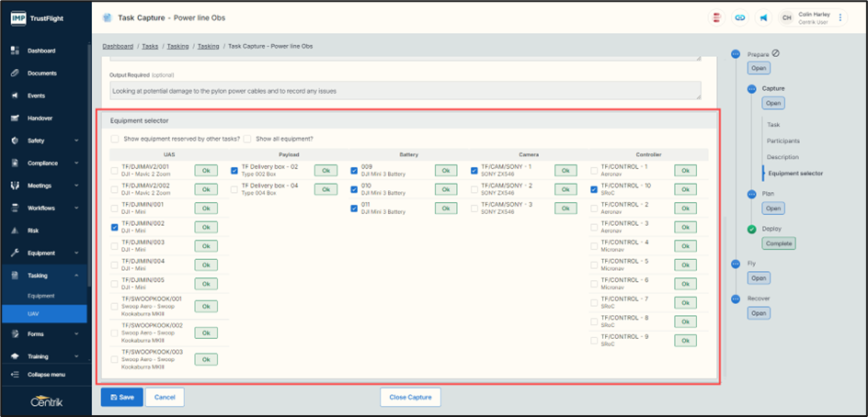This screenshot has width=868, height=417.
Task: Click inside the Output Required text field
Action: [x=405, y=91]
